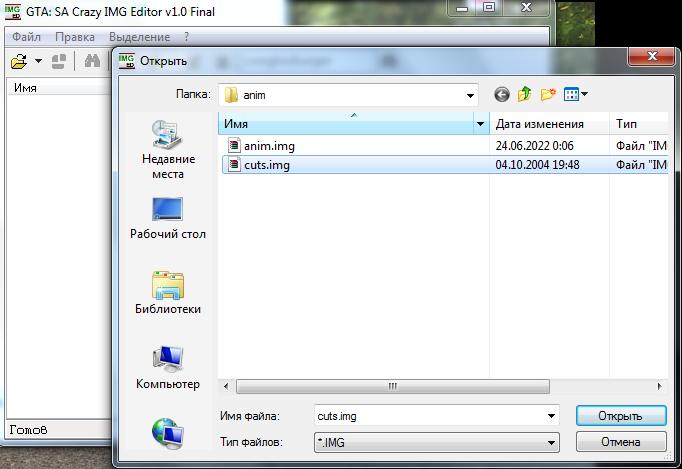Click the left scroll arrow of the file list
The image size is (682, 469).
226,386
